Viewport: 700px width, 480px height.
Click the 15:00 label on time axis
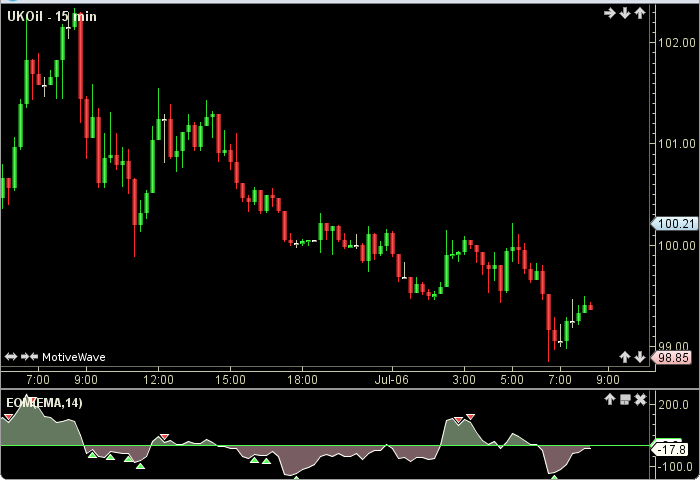pyautogui.click(x=230, y=380)
